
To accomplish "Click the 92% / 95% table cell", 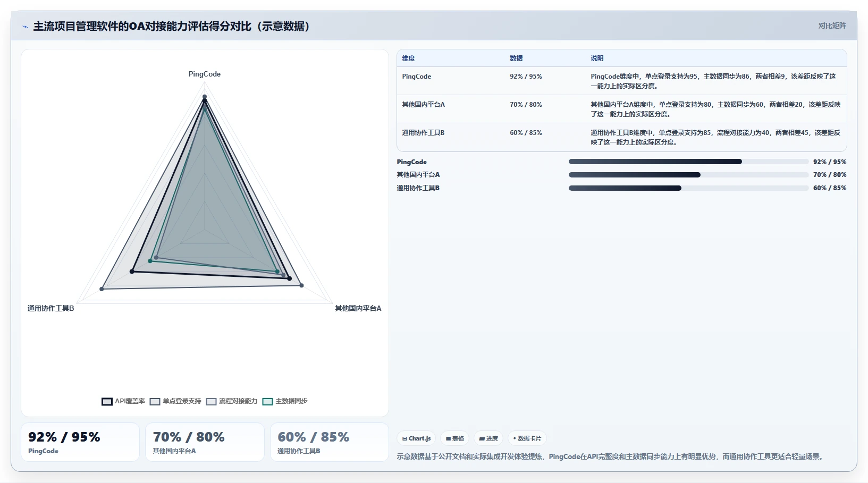I will pyautogui.click(x=526, y=77).
